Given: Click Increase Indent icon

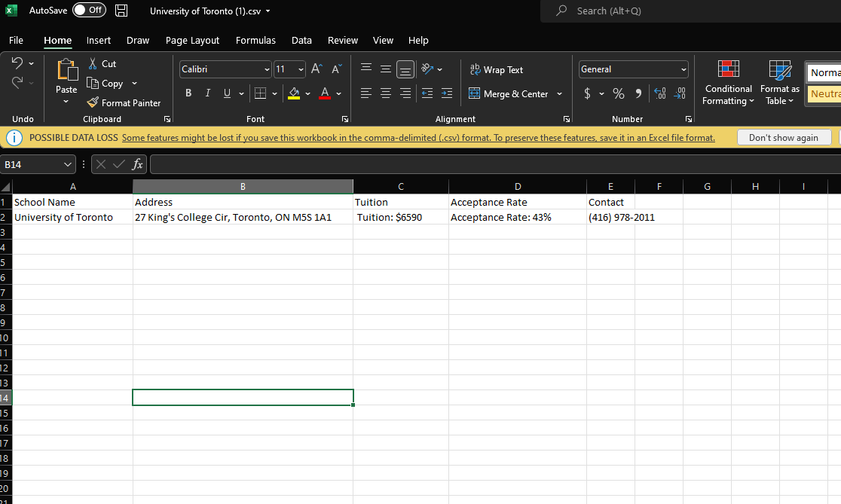Looking at the screenshot, I should (x=447, y=93).
